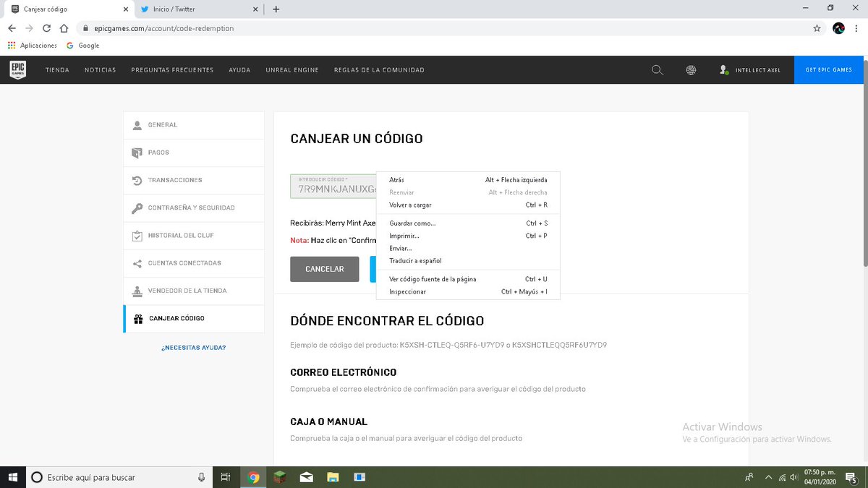The image size is (868, 488).
Task: Choose Imprimir... in the context menu
Action: pos(468,236)
